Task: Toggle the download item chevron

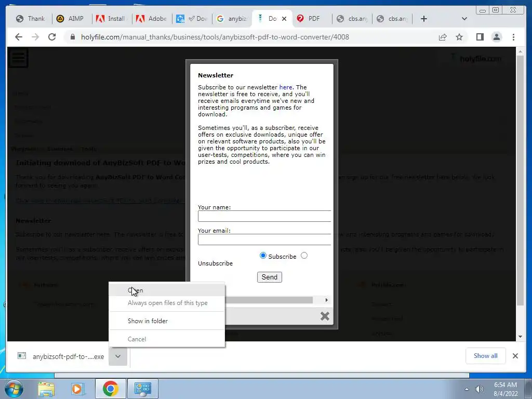Action: [x=118, y=356]
